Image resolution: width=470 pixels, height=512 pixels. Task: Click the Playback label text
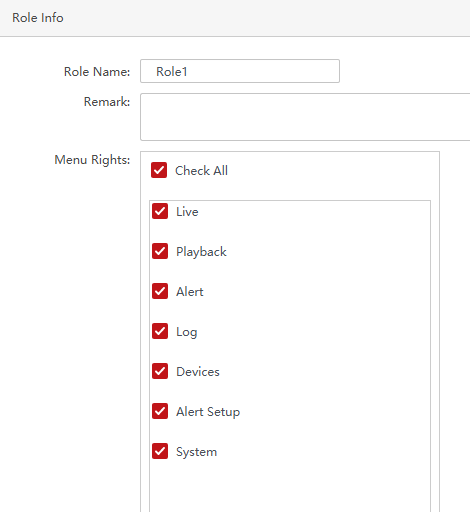pos(201,252)
